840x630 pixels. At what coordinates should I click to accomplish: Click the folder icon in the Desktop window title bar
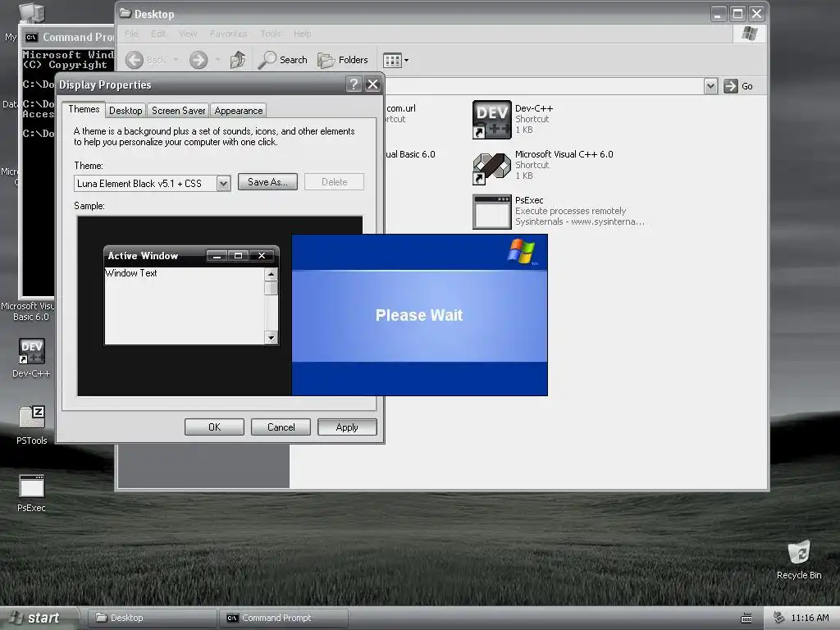126,13
